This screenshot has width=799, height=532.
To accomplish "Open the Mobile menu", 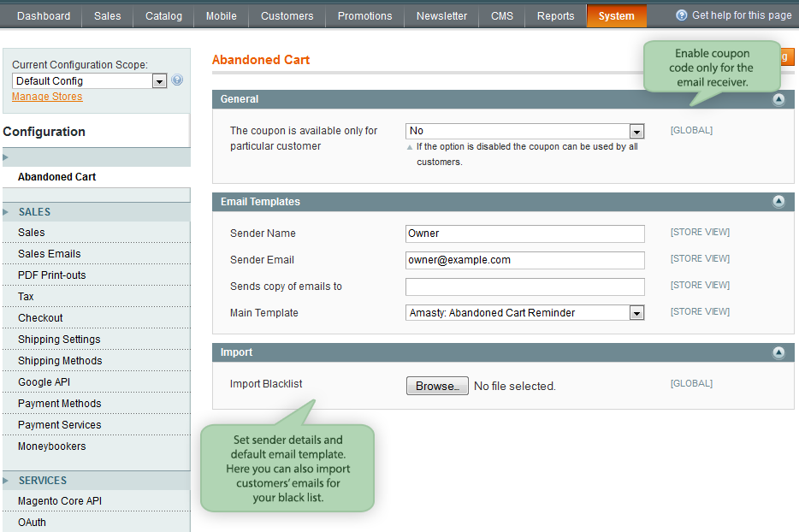I will click(222, 15).
